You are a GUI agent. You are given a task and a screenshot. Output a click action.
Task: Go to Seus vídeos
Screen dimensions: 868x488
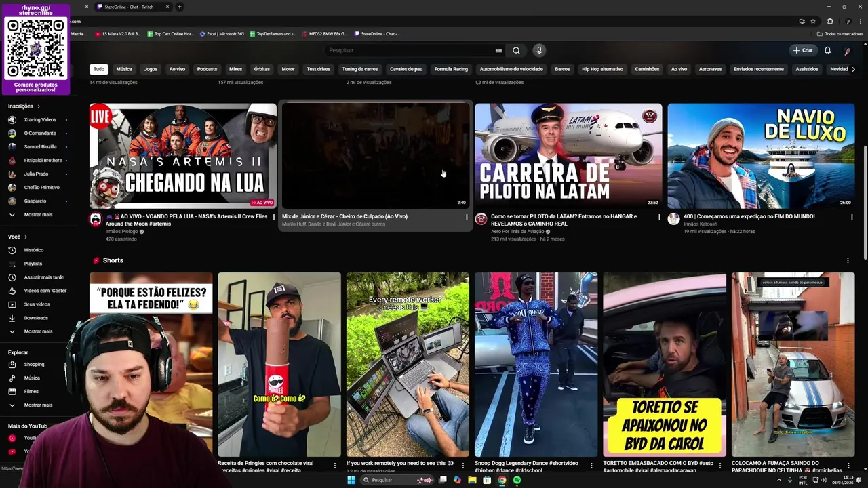click(x=37, y=304)
